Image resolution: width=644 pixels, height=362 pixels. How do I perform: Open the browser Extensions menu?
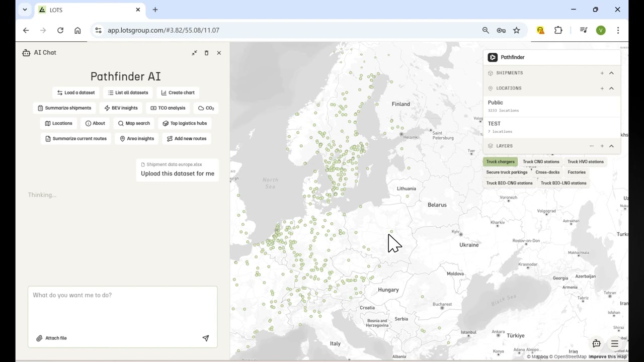click(558, 30)
